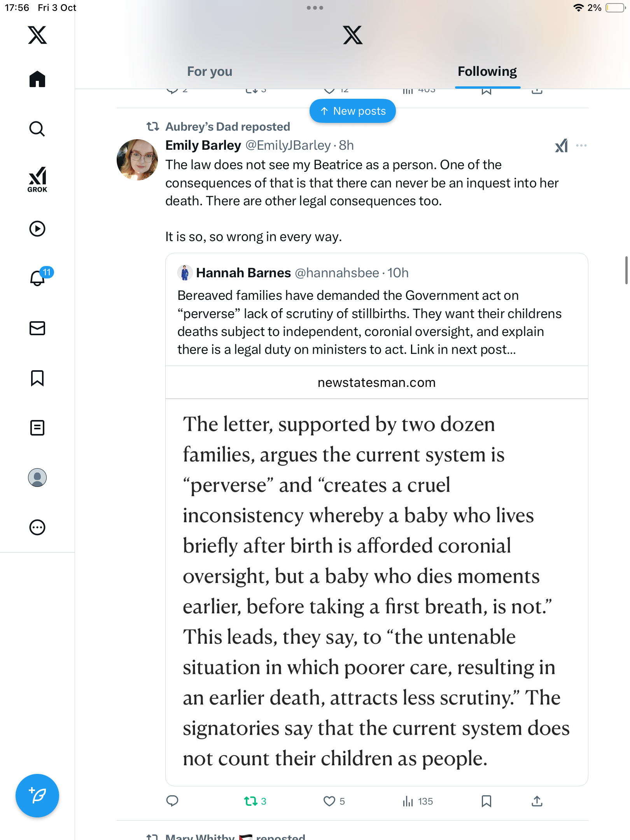Tap the compose new post button
The image size is (630, 840).
(x=37, y=796)
